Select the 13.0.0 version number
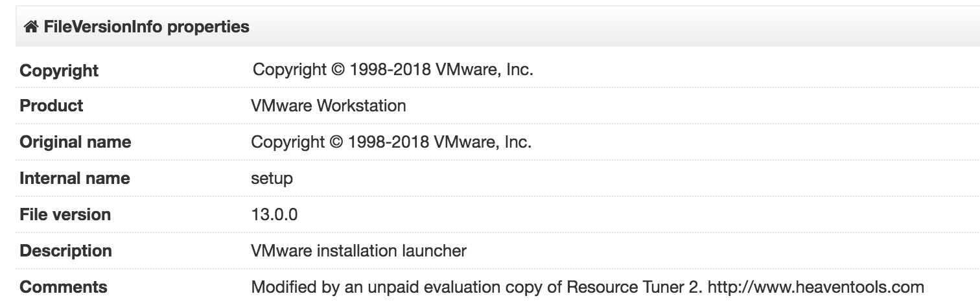Viewport: 980px width, 307px height. click(x=274, y=214)
